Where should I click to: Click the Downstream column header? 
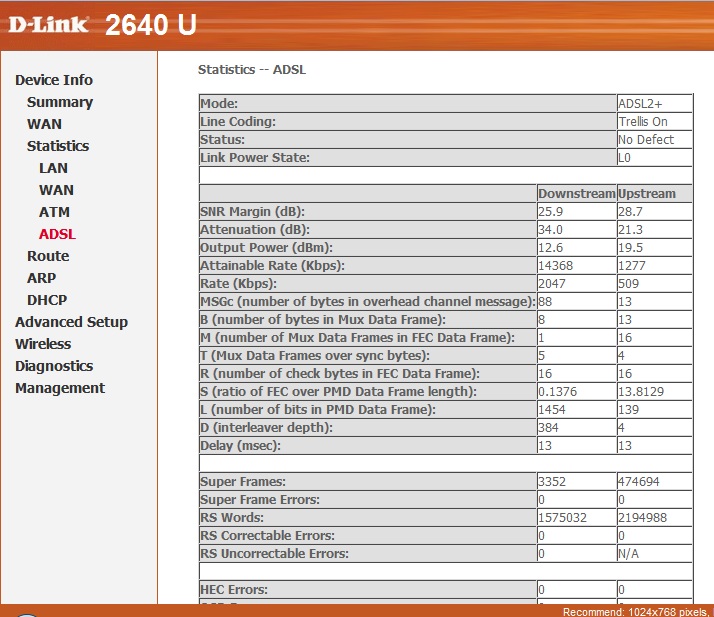[576, 194]
